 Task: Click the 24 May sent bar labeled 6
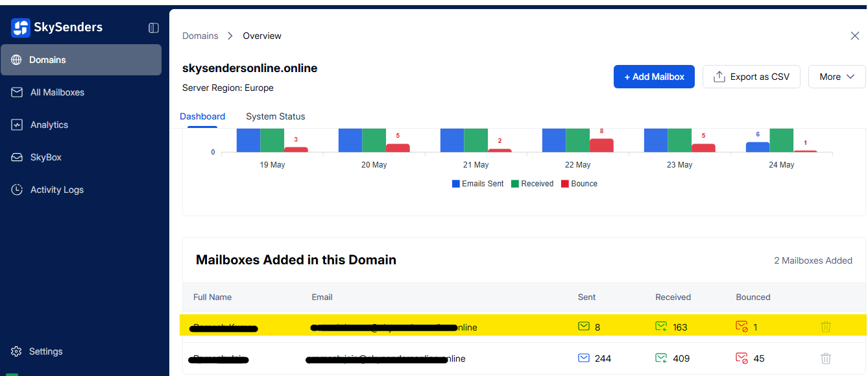pyautogui.click(x=758, y=147)
